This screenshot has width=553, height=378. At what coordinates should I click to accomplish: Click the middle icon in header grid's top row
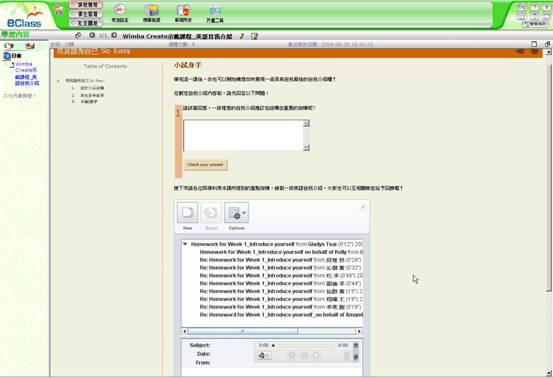(535, 7)
